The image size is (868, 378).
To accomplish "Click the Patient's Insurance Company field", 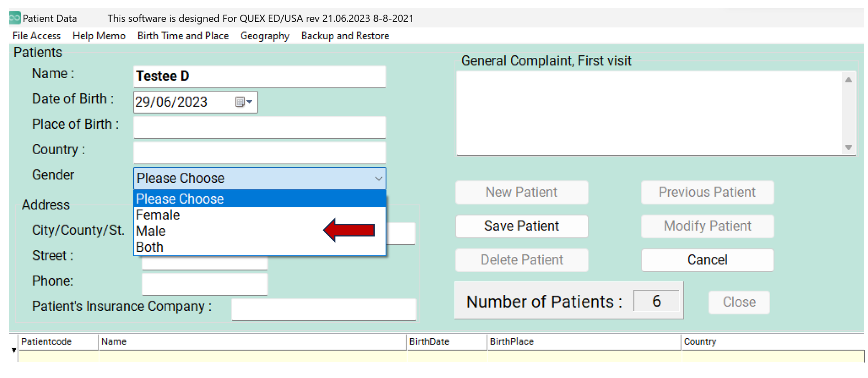I will click(x=324, y=309).
